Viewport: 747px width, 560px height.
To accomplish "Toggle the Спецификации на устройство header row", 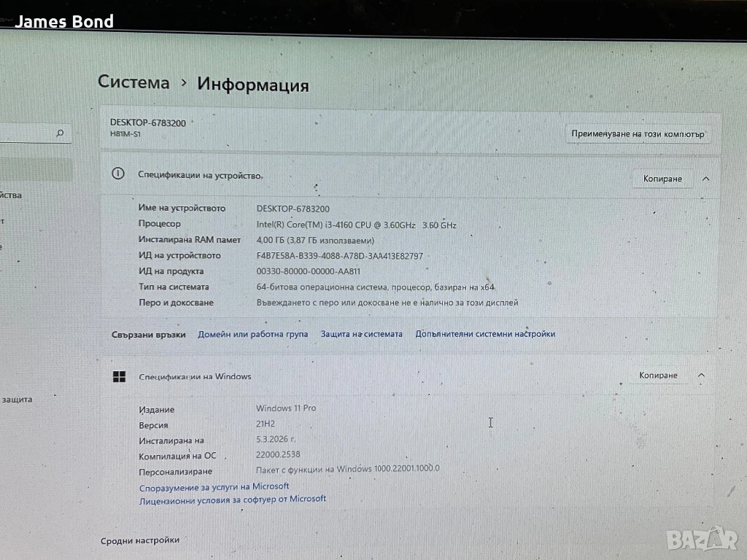I will 365,176.
